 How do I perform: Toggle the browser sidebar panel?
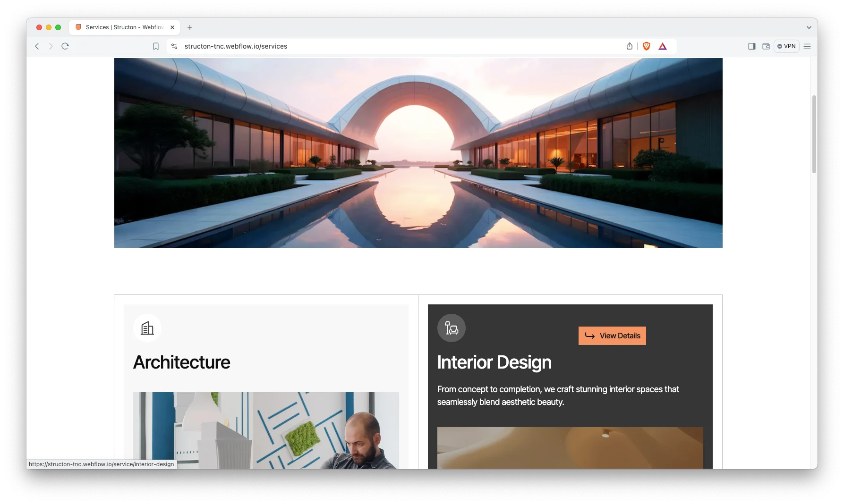coord(751,46)
